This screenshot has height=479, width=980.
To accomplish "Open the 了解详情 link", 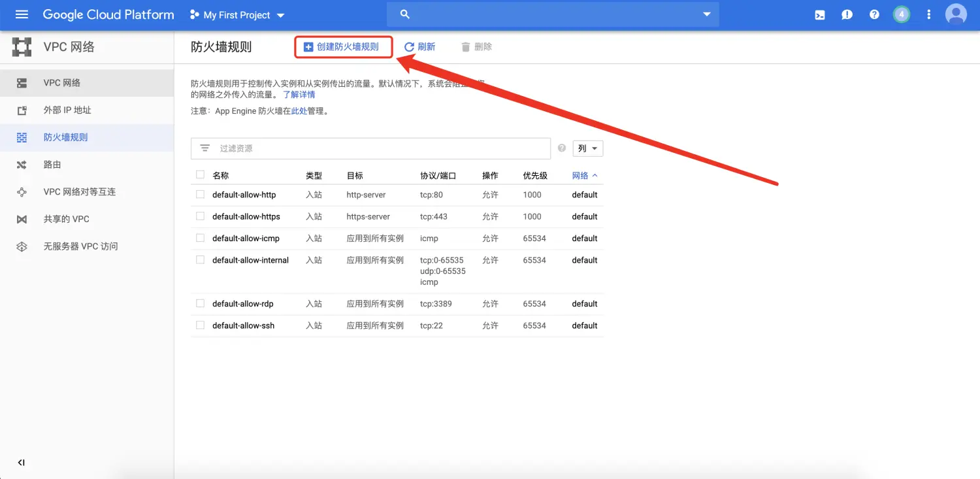I will click(299, 95).
